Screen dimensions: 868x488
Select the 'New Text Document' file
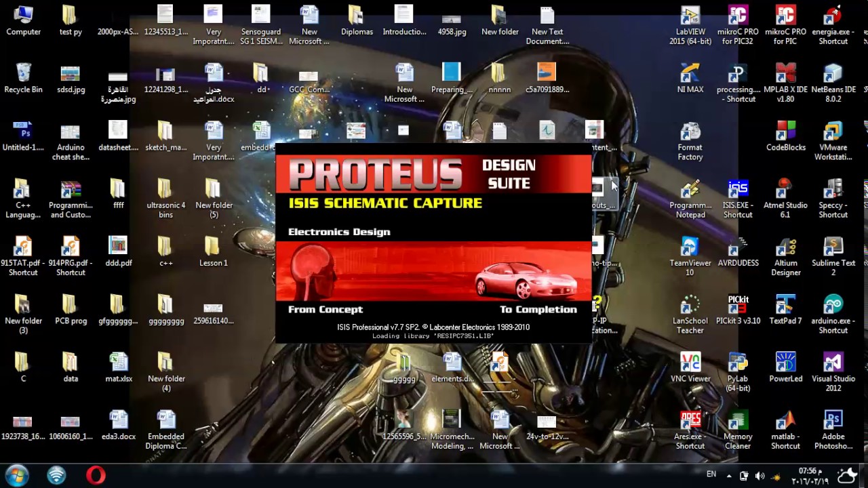pos(547,26)
